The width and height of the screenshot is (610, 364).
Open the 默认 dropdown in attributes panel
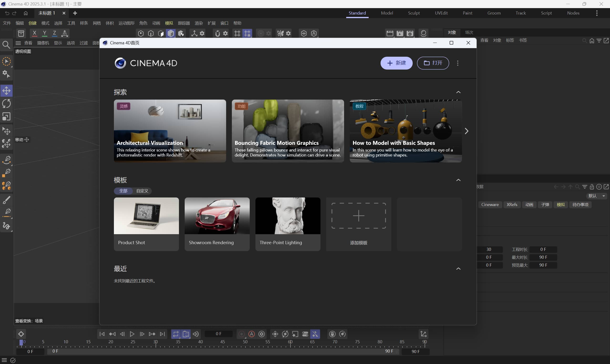[596, 196]
